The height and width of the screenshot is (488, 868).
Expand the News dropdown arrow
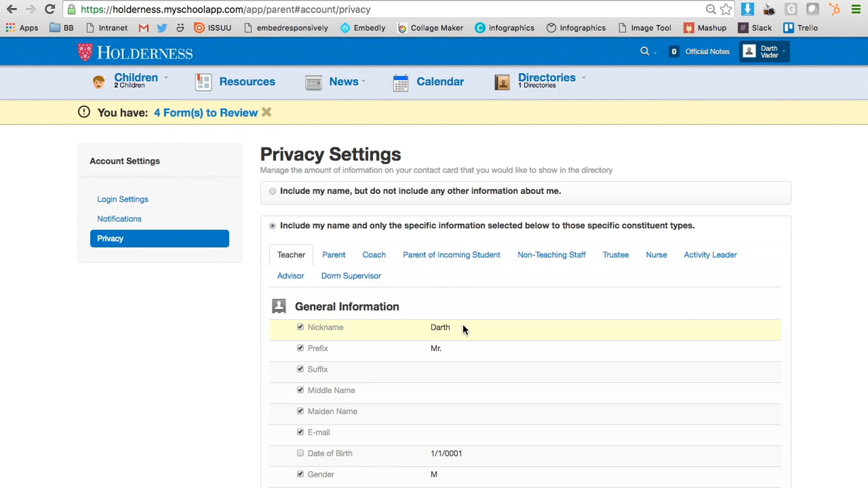tap(364, 82)
